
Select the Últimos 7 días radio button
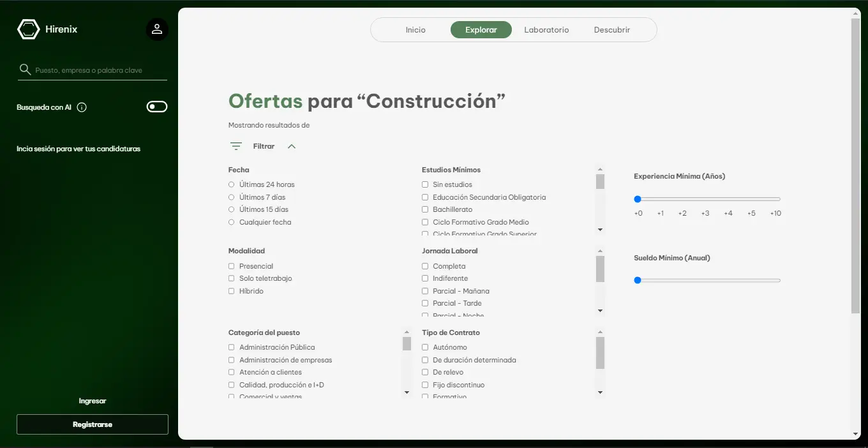point(230,197)
